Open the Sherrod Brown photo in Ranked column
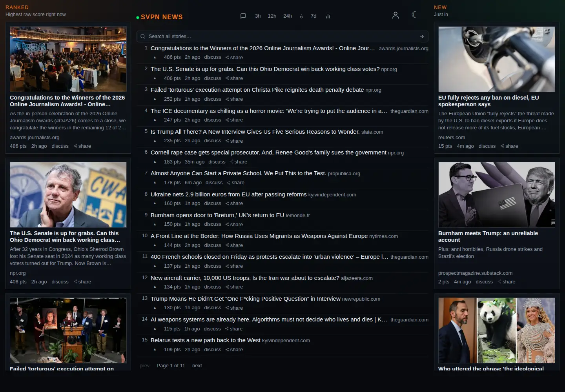 68,195
